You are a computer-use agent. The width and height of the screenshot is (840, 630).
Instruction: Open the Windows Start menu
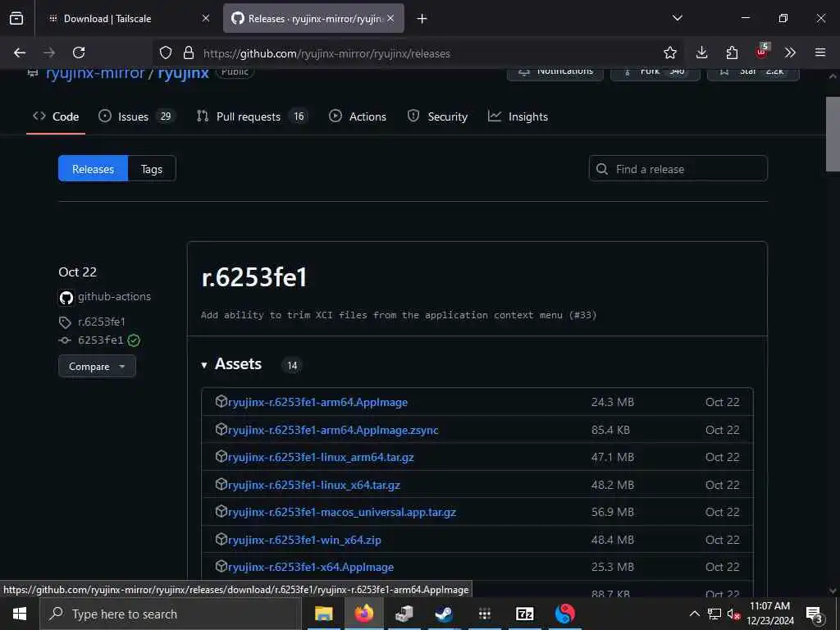tap(20, 614)
